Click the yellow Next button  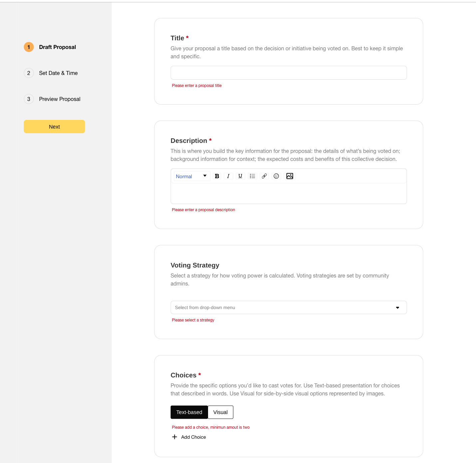[54, 127]
